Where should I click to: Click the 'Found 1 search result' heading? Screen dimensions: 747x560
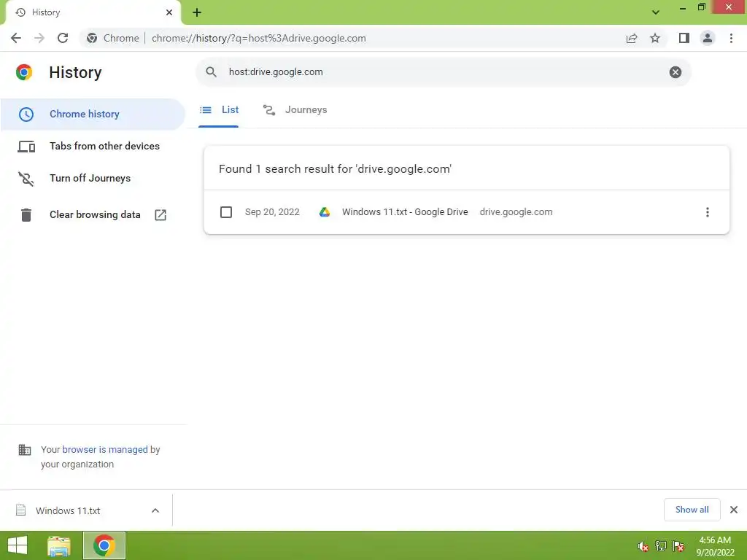pos(335,169)
